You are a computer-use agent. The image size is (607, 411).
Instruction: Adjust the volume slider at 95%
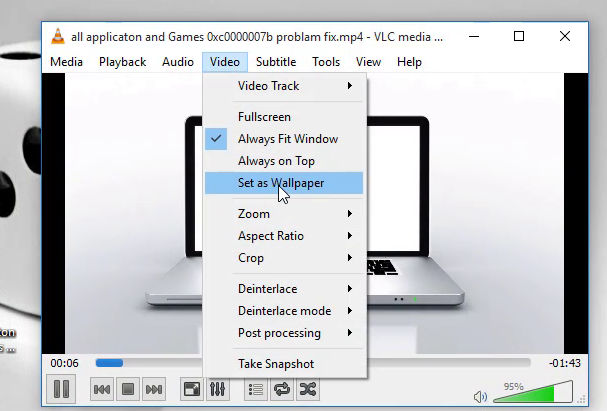[532, 392]
